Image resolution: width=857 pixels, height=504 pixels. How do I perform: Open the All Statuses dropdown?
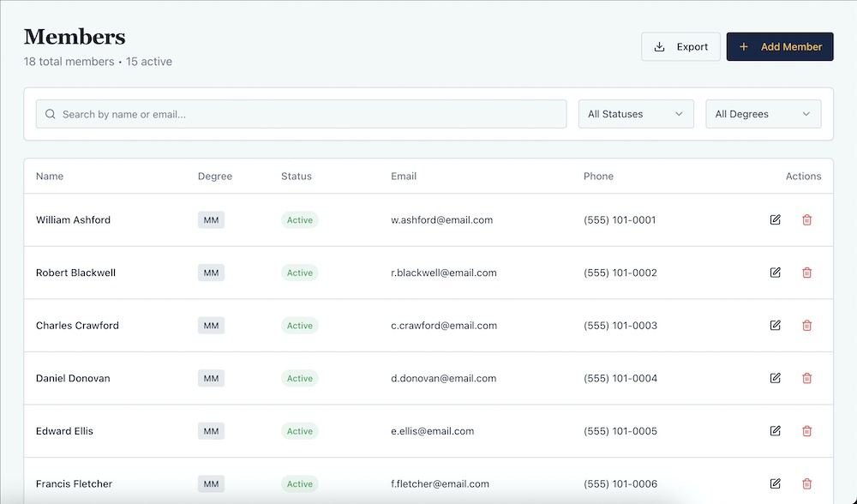tap(636, 113)
